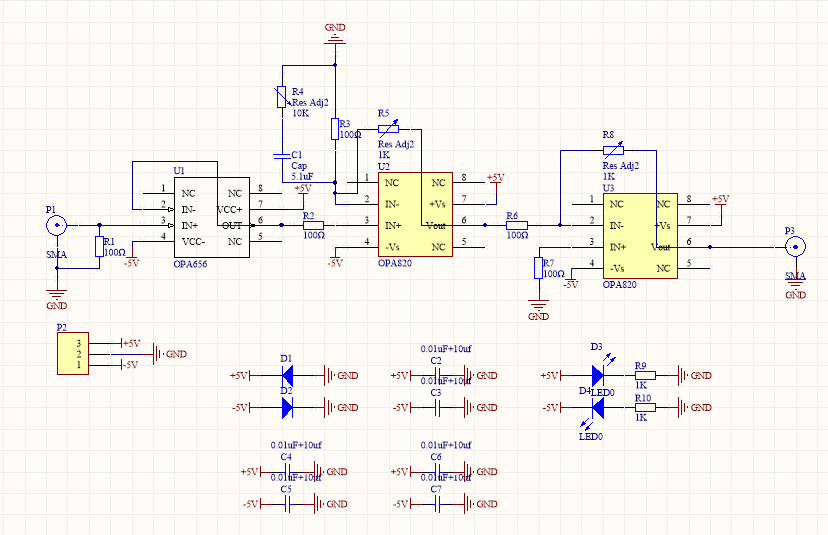Image resolution: width=828 pixels, height=535 pixels.
Task: Select the 1K value under R5
Action: point(384,155)
